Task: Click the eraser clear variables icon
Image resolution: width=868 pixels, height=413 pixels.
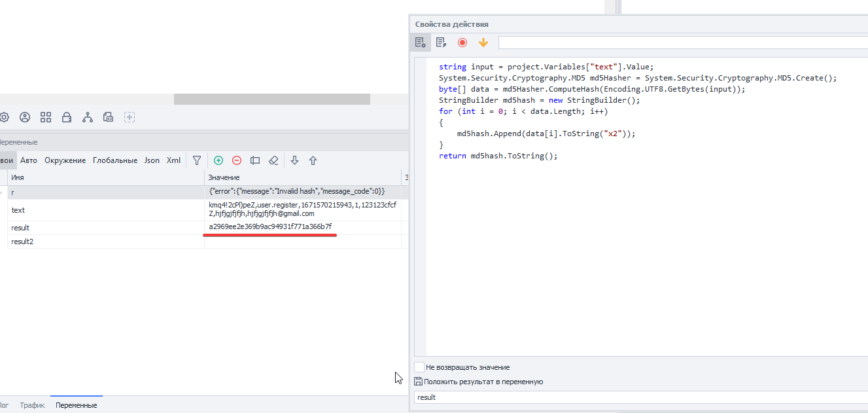Action: coord(274,160)
